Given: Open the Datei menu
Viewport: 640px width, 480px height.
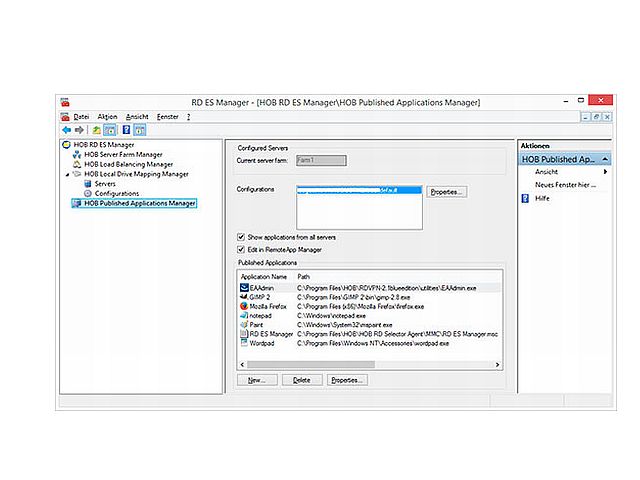Looking at the screenshot, I should coord(81,117).
